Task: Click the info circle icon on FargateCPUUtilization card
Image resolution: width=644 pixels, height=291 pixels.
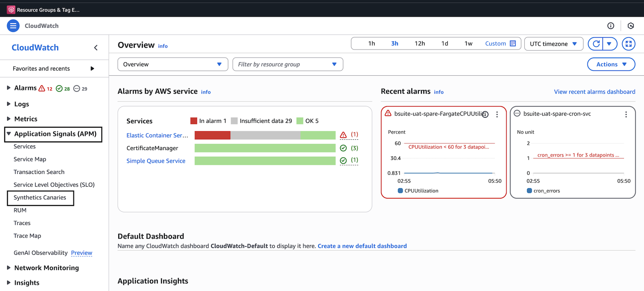Action: pyautogui.click(x=485, y=114)
